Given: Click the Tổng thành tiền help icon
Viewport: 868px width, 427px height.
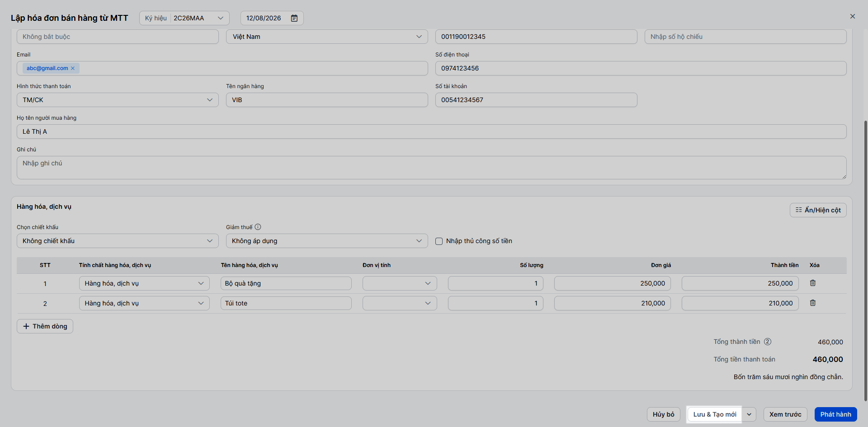Looking at the screenshot, I should coord(768,342).
